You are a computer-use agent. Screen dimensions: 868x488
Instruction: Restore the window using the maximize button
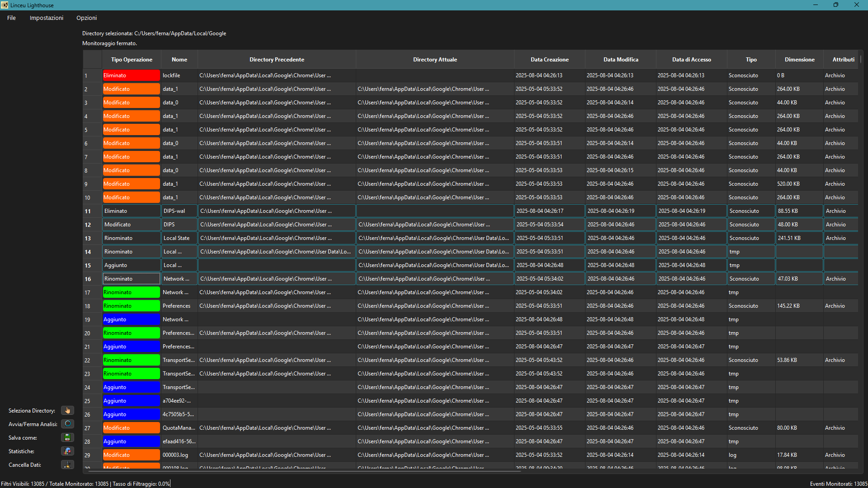[835, 5]
